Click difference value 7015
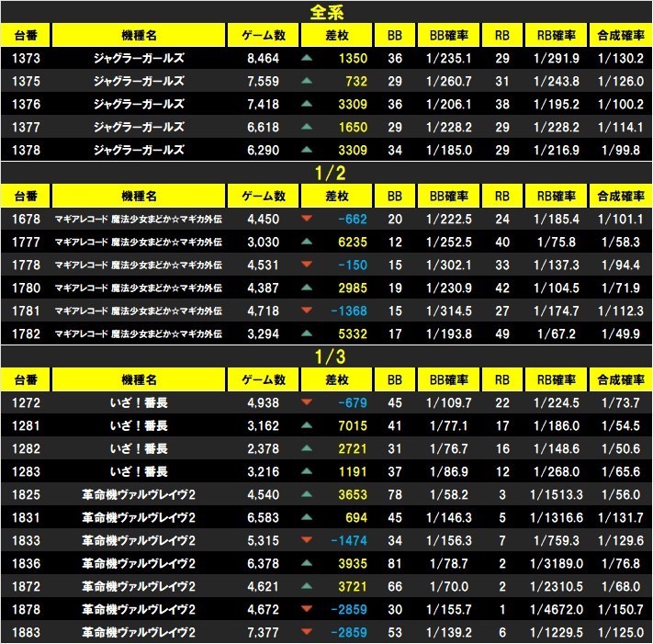This screenshot has height=644, width=653. tap(353, 425)
